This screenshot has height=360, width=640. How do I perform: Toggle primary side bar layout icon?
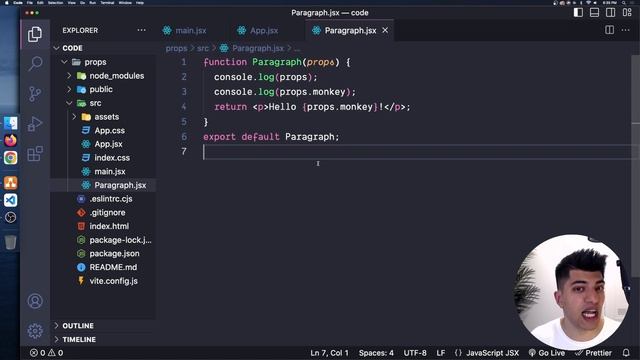coord(578,13)
